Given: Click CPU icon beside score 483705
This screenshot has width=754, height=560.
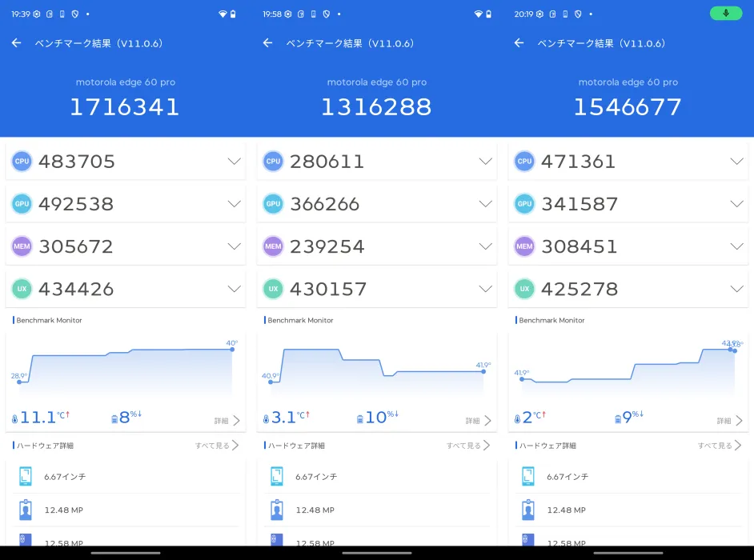Looking at the screenshot, I should point(22,161).
